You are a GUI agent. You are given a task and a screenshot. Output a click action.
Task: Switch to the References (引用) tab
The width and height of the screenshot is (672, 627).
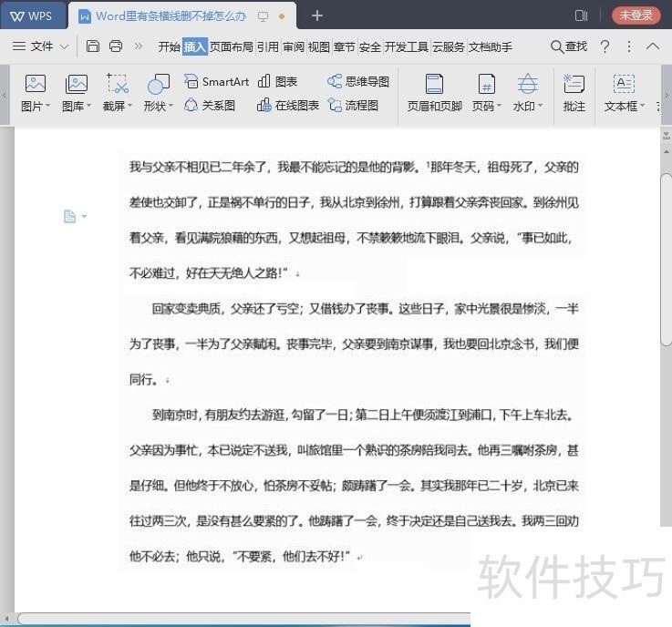point(268,46)
